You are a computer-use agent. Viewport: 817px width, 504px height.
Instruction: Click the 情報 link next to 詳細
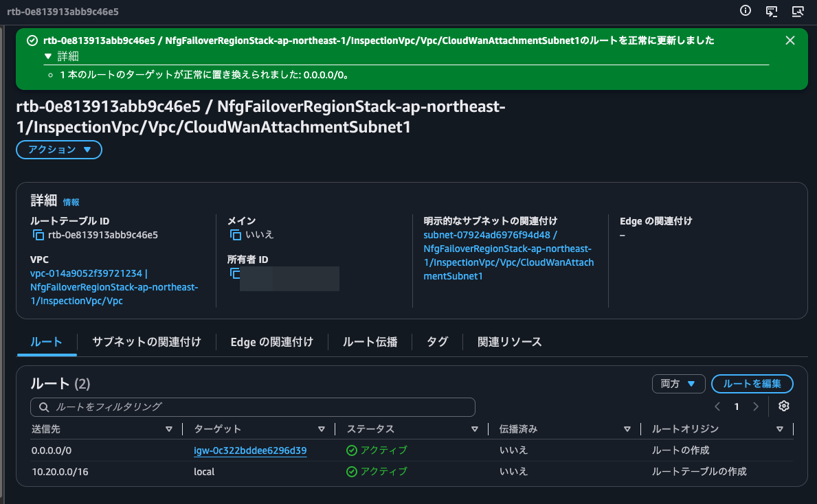click(71, 202)
